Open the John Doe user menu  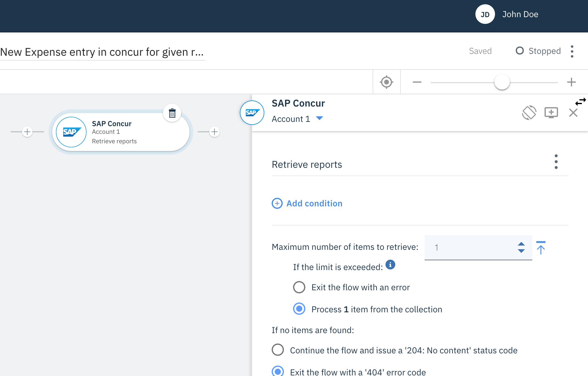520,14
